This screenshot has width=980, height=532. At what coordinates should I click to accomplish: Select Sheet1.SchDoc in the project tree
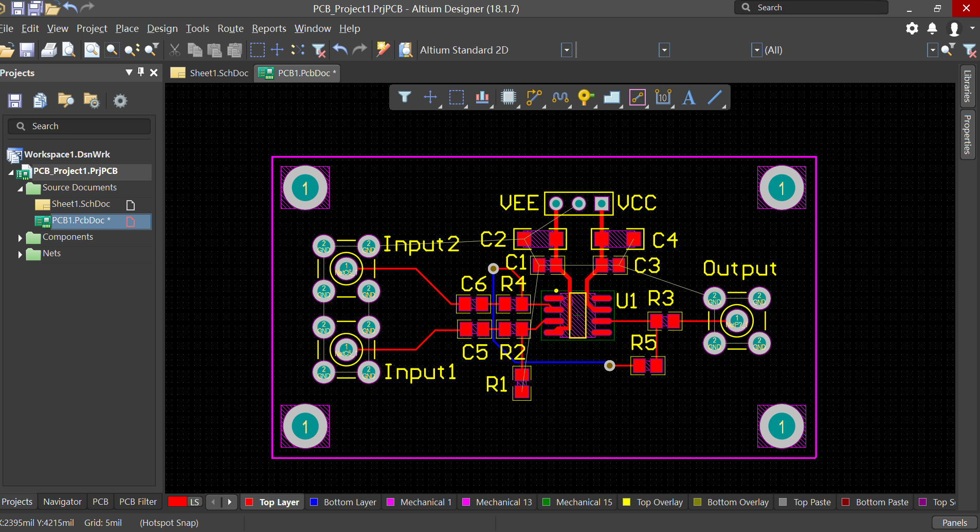tap(81, 204)
